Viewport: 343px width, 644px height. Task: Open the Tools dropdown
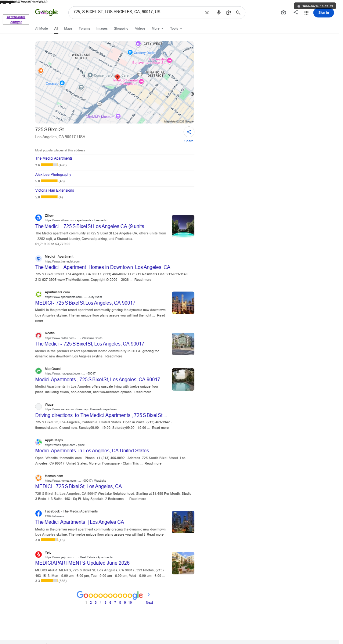click(176, 28)
